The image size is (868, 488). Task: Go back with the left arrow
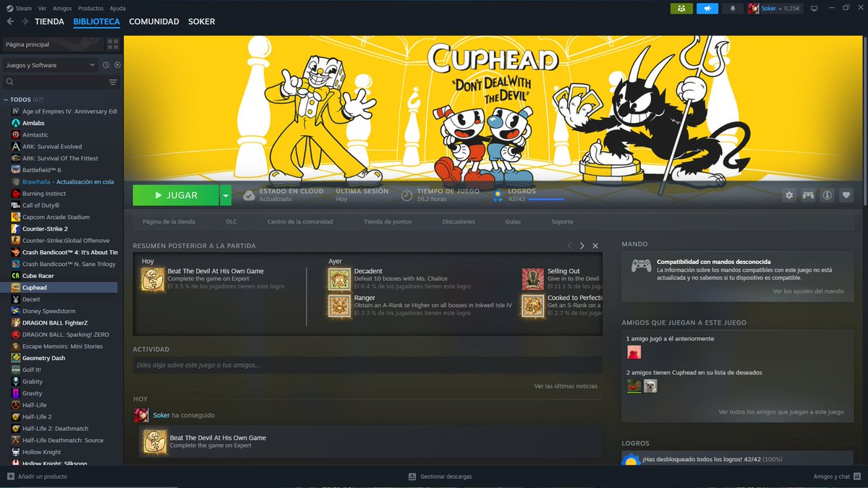tap(10, 21)
